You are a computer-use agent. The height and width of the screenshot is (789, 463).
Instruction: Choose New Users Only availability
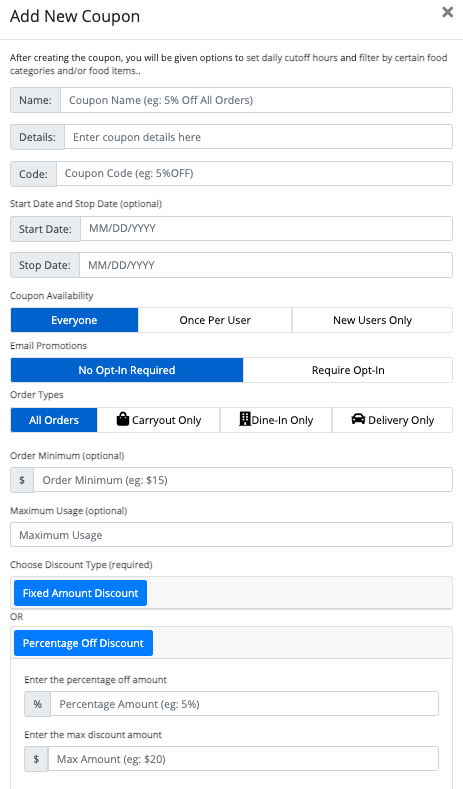[x=372, y=320]
